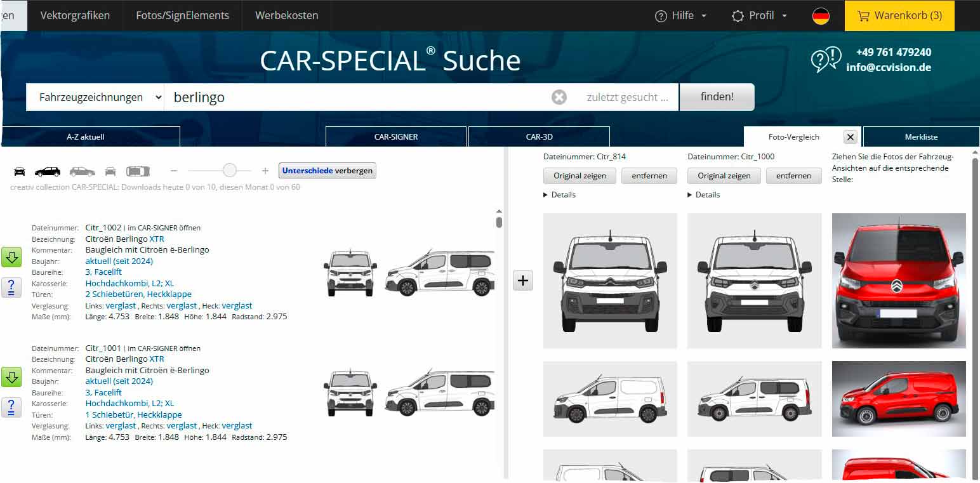Switch to the CAR-3D tab

pos(539,136)
